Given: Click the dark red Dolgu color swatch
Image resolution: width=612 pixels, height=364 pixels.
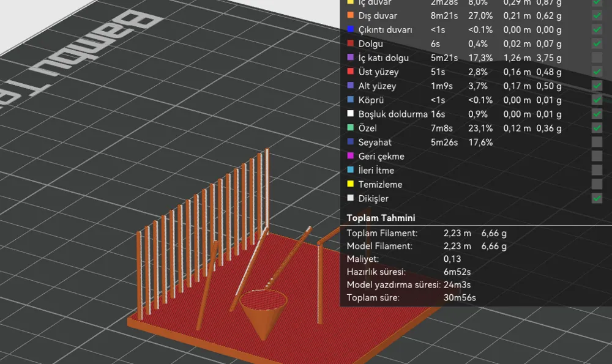Looking at the screenshot, I should tap(351, 43).
